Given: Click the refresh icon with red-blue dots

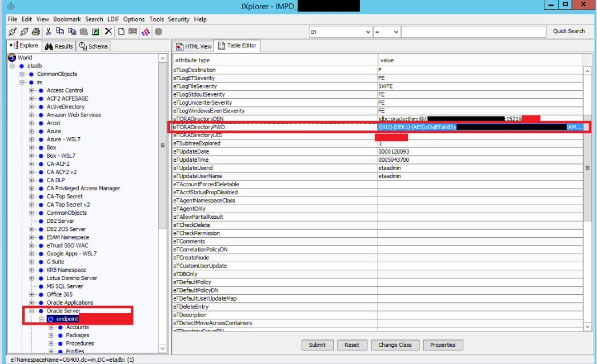Looking at the screenshot, I should coord(146,31).
